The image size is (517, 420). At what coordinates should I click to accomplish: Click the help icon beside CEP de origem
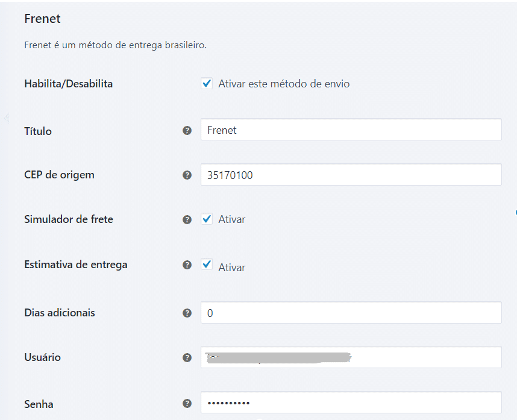point(187,175)
